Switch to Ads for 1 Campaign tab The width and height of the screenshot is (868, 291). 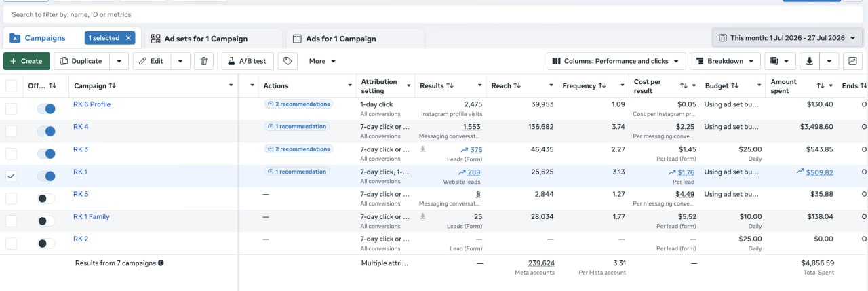point(355,39)
